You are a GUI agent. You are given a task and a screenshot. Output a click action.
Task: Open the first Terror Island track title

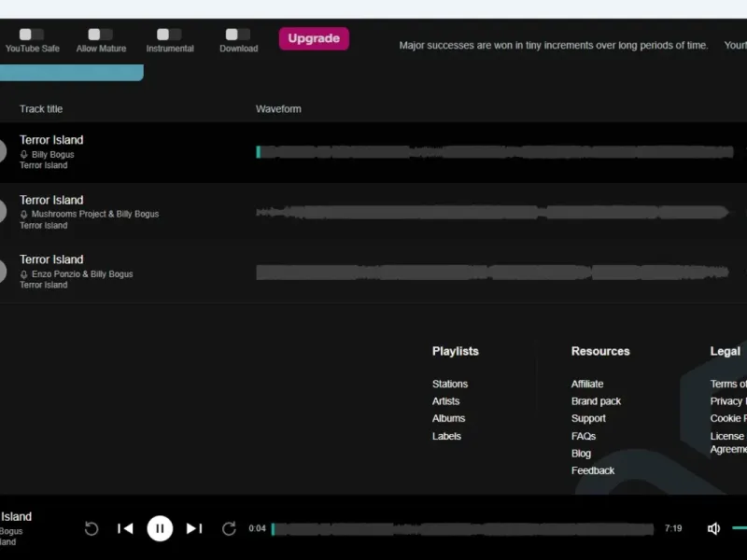tap(51, 140)
